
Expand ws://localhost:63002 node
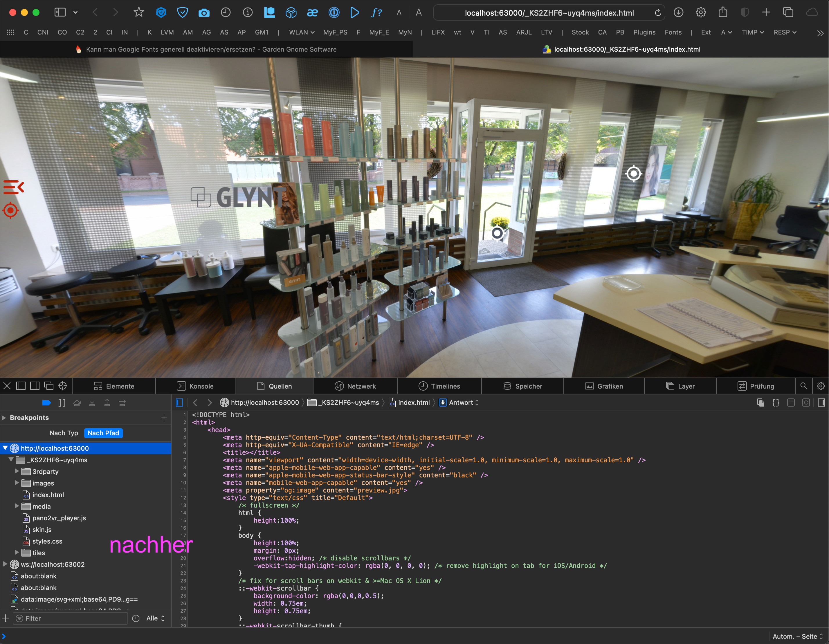[5, 564]
